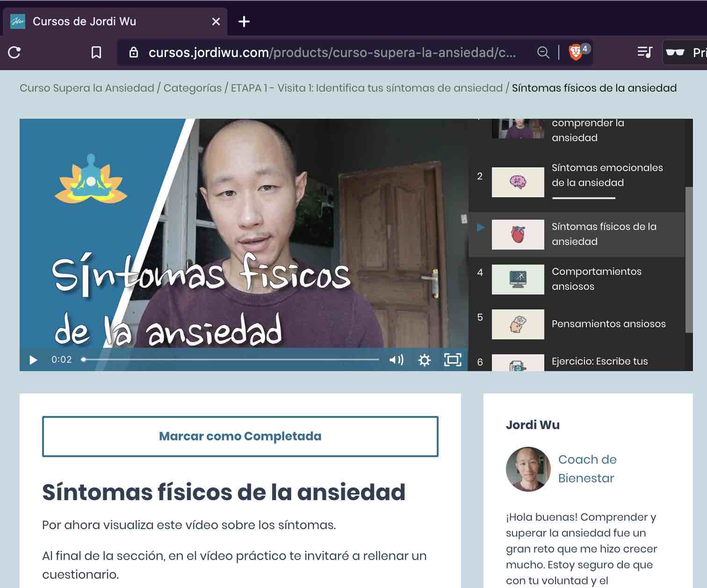Click the Jordi Wu author name

click(533, 425)
